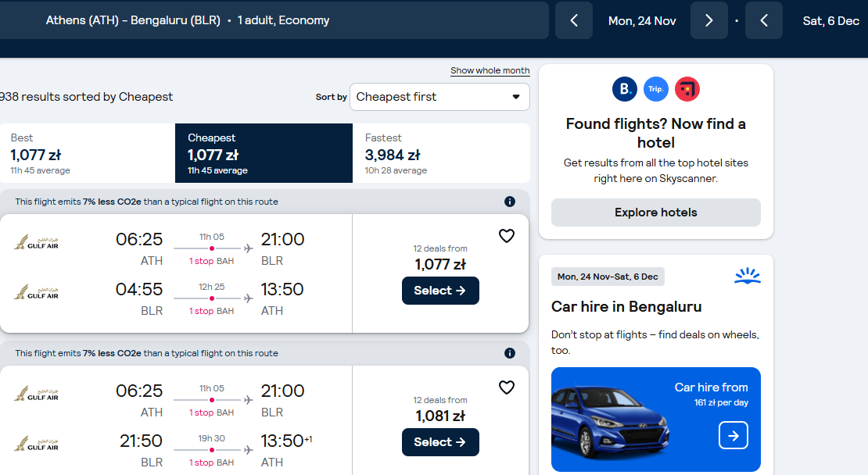This screenshot has width=868, height=475.
Task: Click the Booking.com logo icon
Action: pos(625,89)
